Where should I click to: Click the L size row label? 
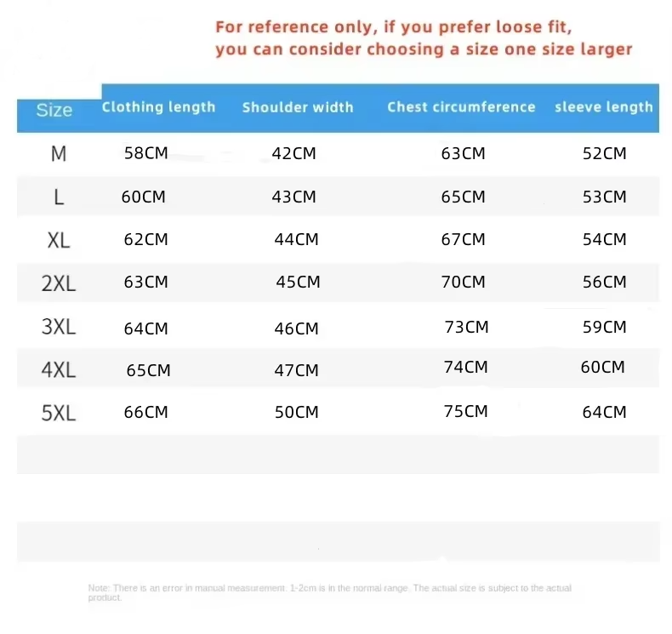(x=59, y=197)
